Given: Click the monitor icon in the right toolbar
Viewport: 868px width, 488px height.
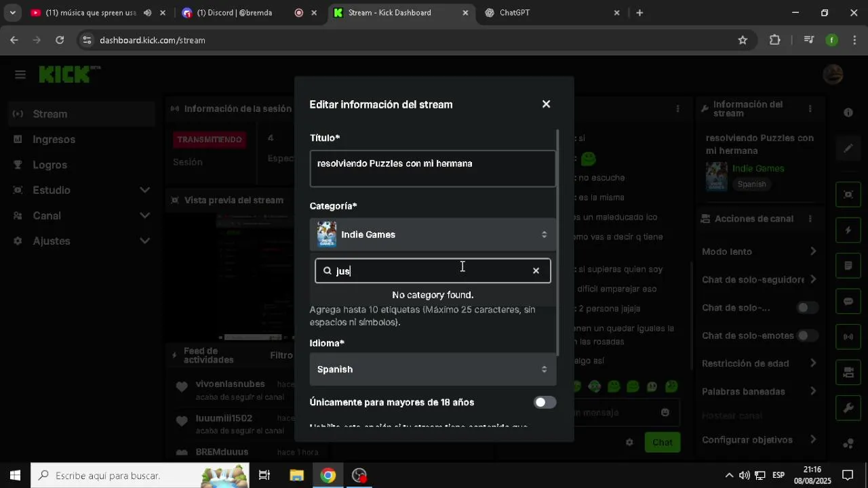Looking at the screenshot, I should click(848, 372).
